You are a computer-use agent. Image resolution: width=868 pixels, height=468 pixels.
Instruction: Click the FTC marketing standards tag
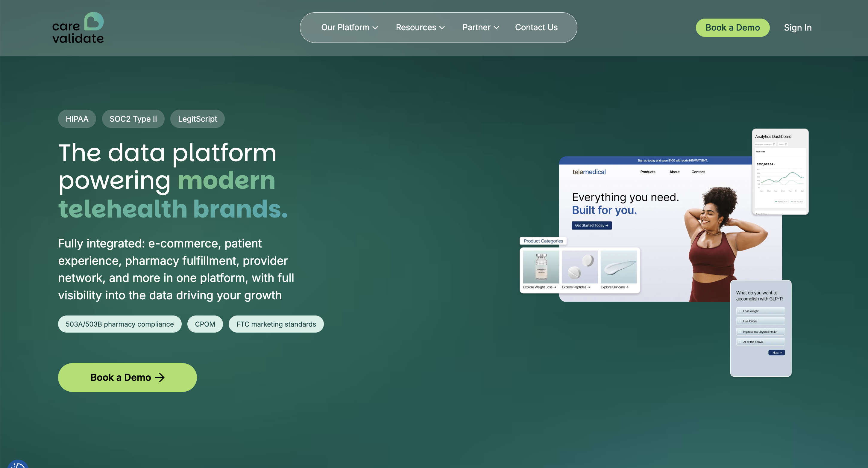coord(276,324)
